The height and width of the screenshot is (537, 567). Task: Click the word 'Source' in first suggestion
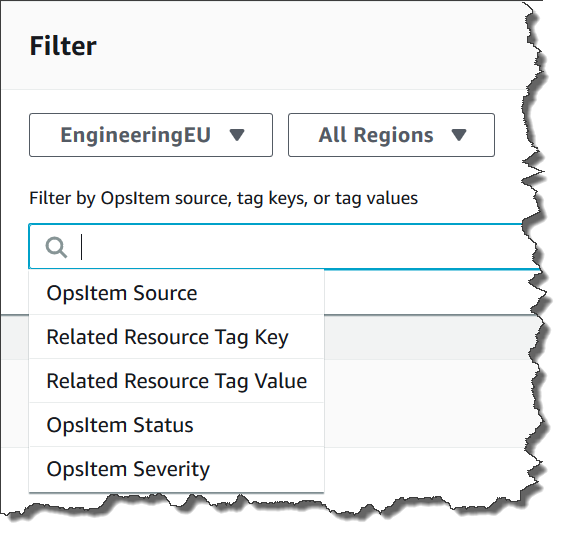(165, 293)
